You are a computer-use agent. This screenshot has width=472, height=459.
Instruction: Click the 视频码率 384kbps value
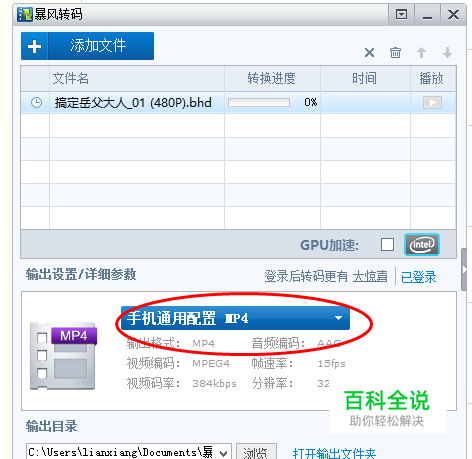click(x=214, y=384)
